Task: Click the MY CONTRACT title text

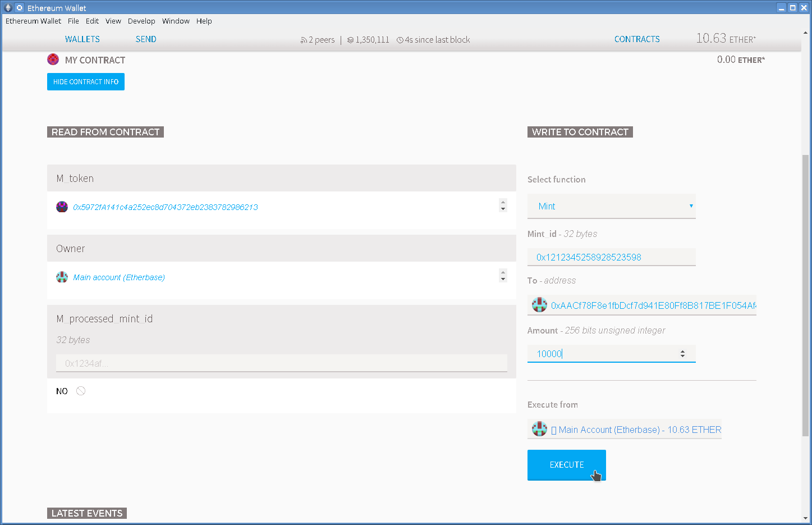Action: (x=95, y=60)
